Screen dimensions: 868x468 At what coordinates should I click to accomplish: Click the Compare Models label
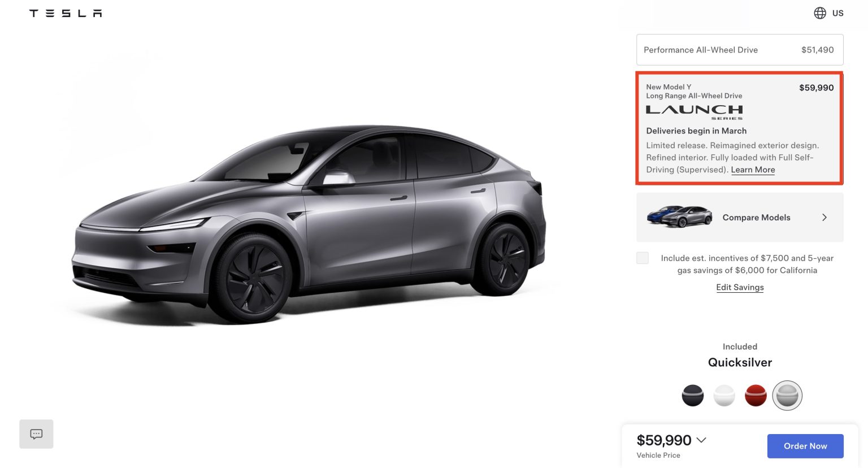pos(756,218)
